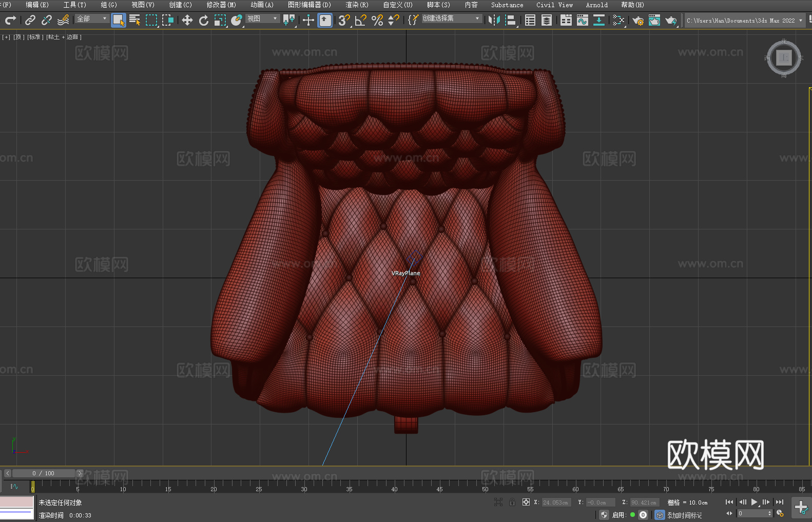
Task: Toggle 3D Snaps
Action: coord(344,20)
